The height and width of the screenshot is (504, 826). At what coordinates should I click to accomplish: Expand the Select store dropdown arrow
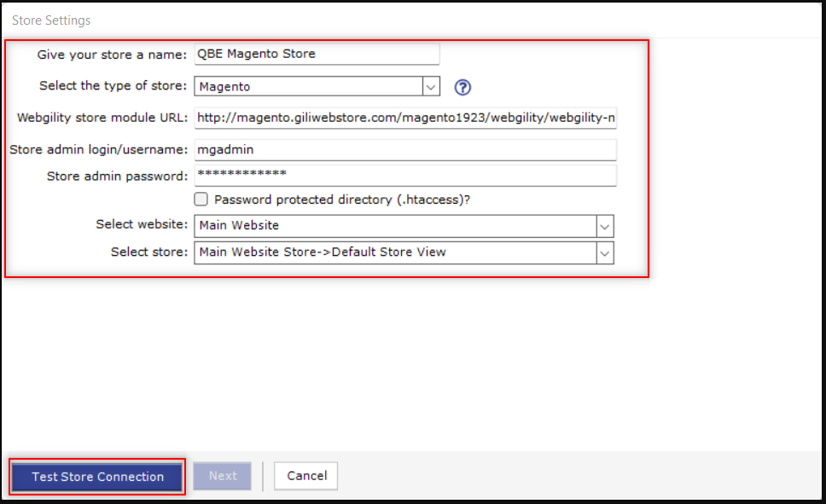pyautogui.click(x=605, y=252)
